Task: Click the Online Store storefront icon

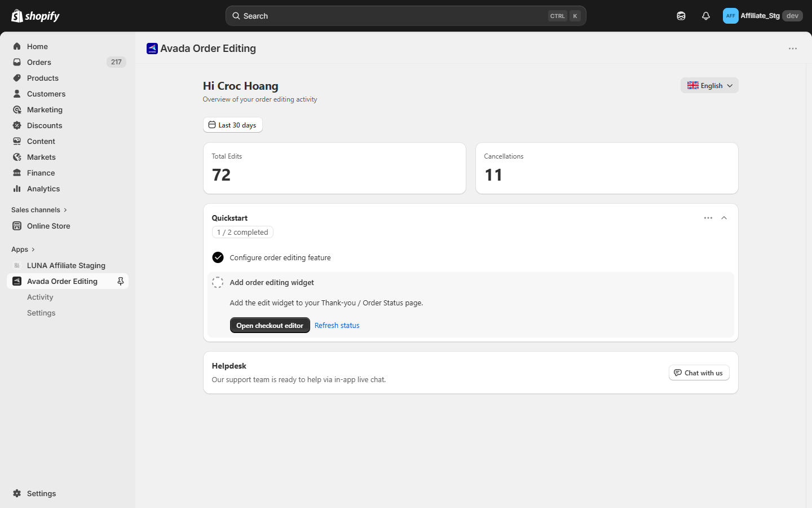Action: [x=17, y=226]
